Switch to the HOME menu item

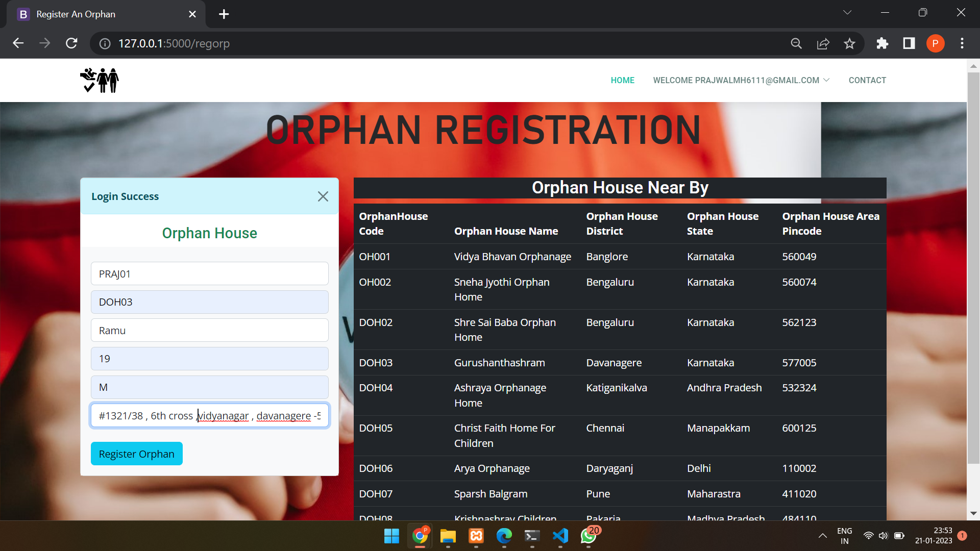coord(622,80)
